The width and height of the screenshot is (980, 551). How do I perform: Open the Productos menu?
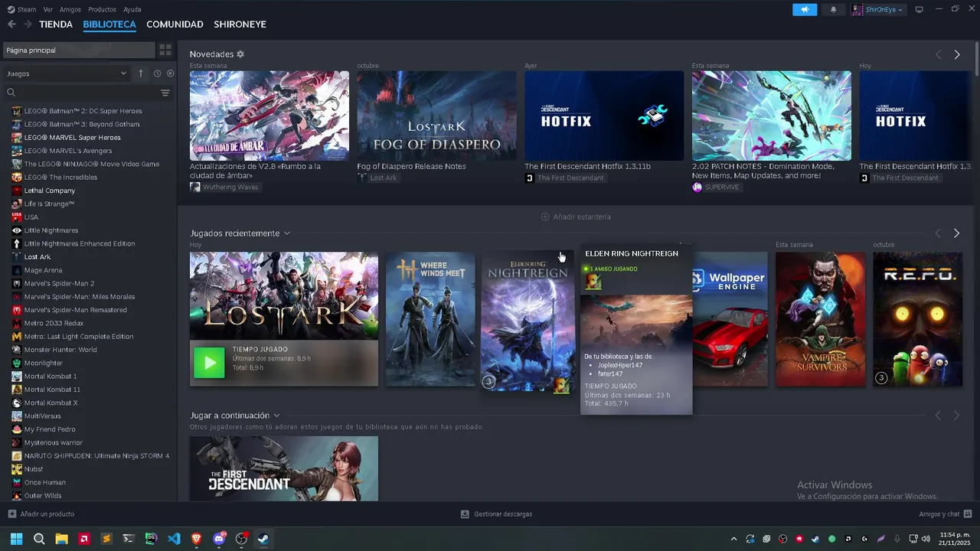click(x=102, y=9)
